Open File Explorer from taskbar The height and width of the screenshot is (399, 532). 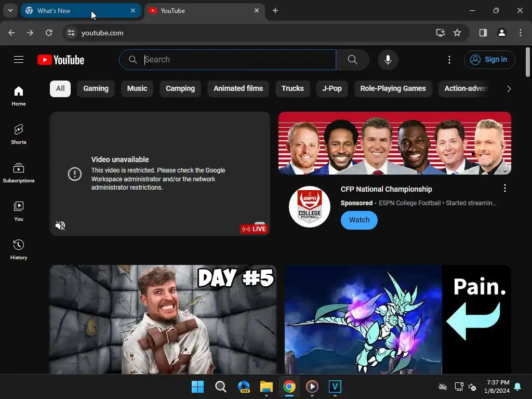tap(267, 387)
